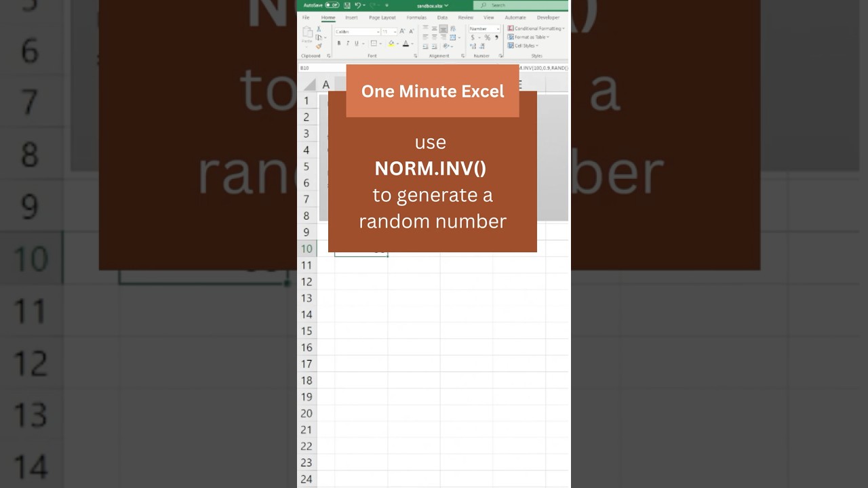Click the Center alignment icon

tap(434, 37)
